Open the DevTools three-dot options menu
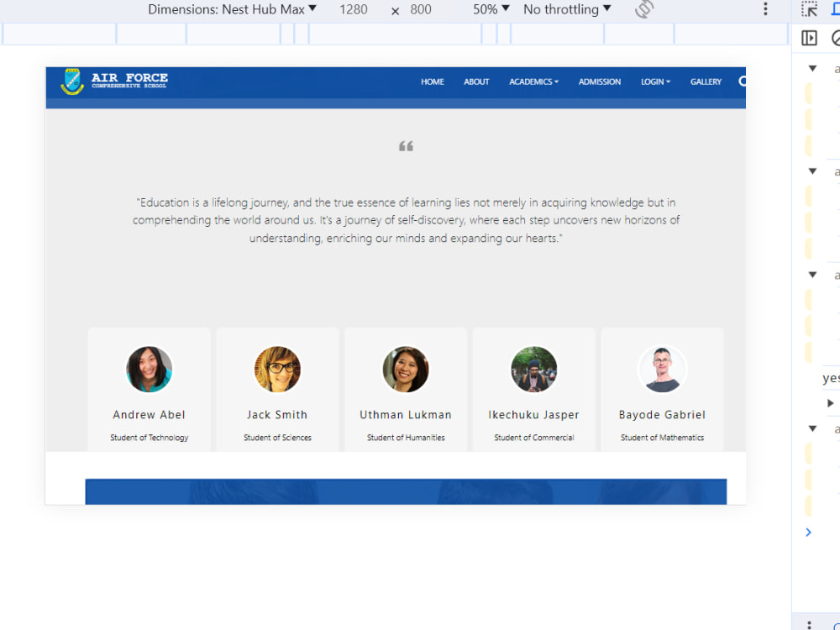This screenshot has width=840, height=630. [x=765, y=9]
